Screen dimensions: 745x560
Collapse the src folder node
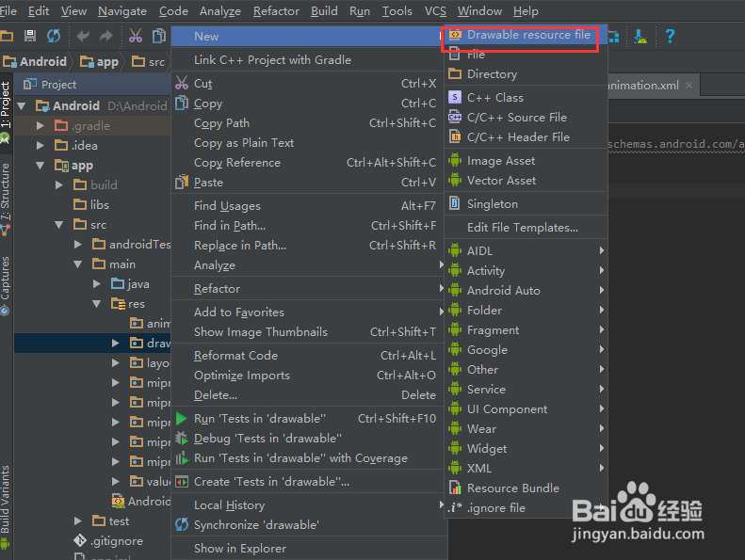(x=59, y=225)
